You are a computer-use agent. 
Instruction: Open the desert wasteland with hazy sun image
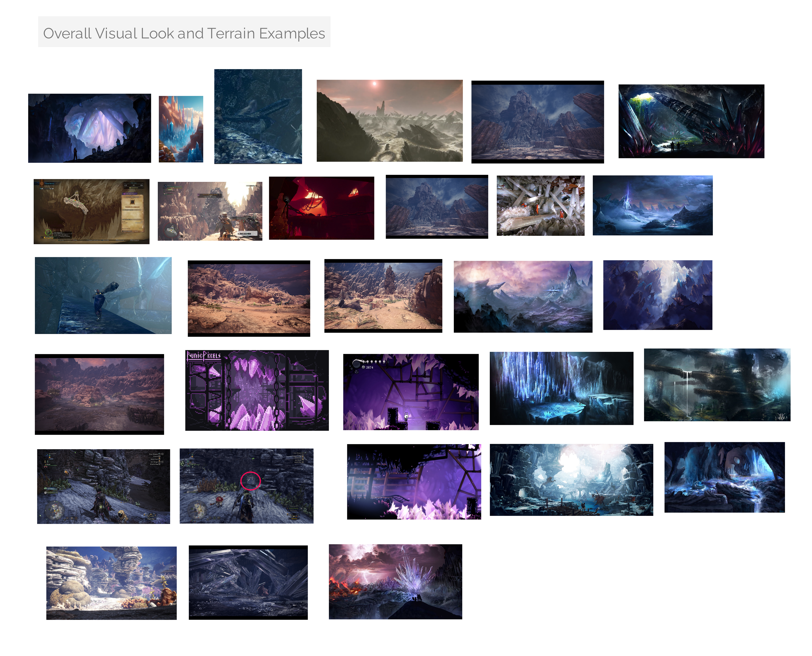coord(389,120)
